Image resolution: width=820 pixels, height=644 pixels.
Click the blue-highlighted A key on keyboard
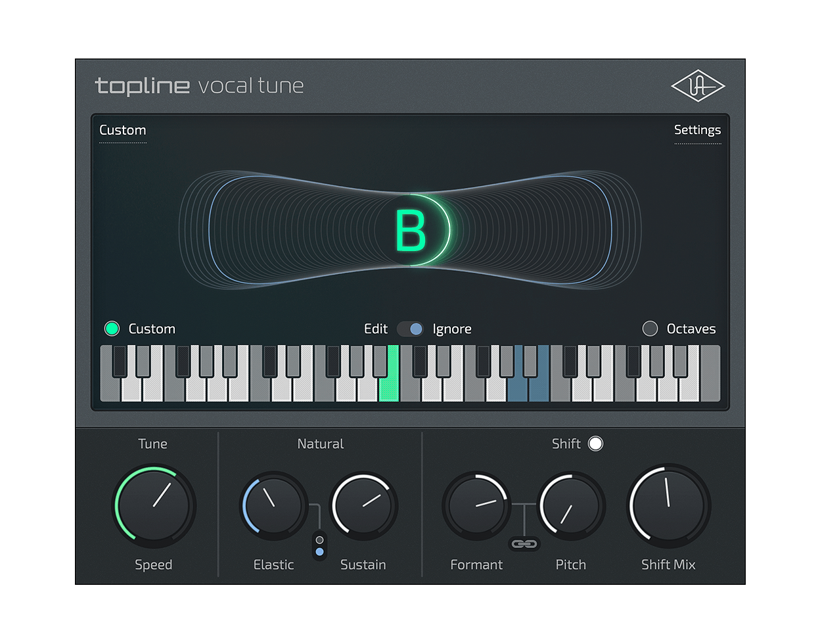(x=518, y=388)
